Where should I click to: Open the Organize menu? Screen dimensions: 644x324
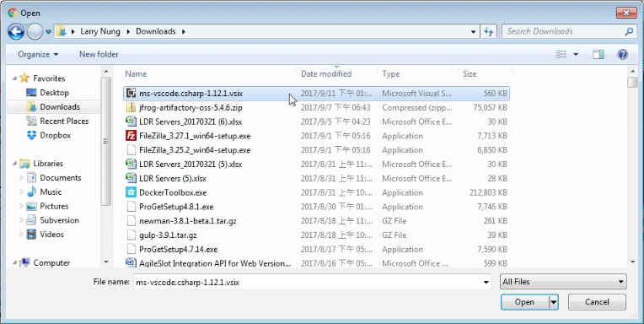[38, 54]
